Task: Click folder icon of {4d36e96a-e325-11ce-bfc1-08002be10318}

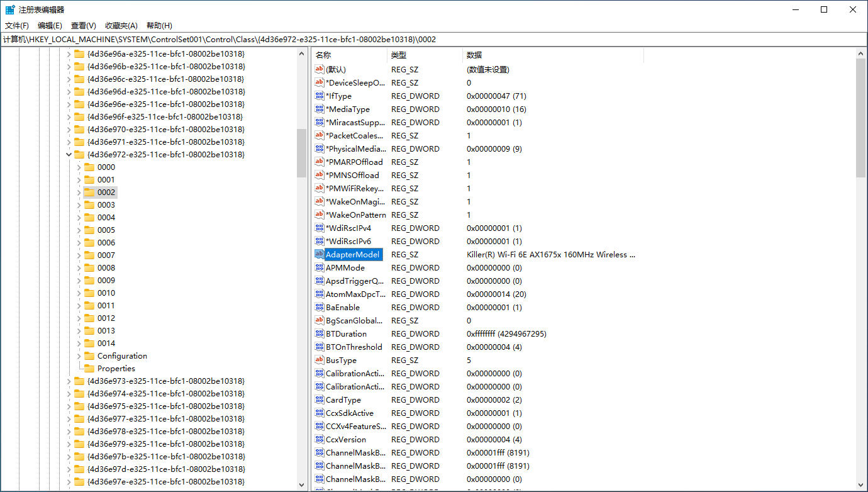Action: [x=79, y=53]
